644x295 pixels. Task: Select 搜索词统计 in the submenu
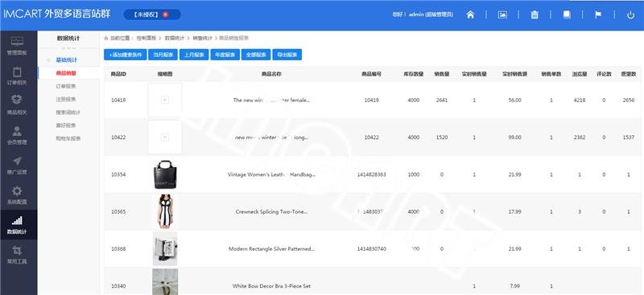tap(68, 112)
